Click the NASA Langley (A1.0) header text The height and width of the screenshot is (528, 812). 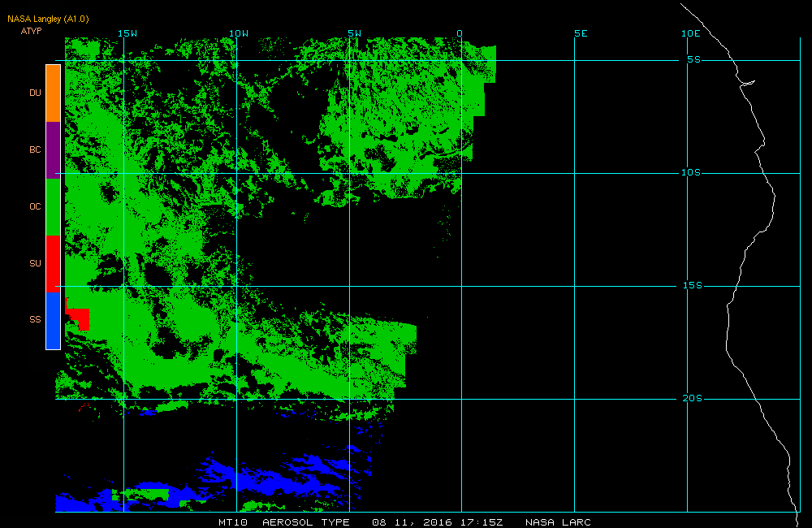point(48,19)
